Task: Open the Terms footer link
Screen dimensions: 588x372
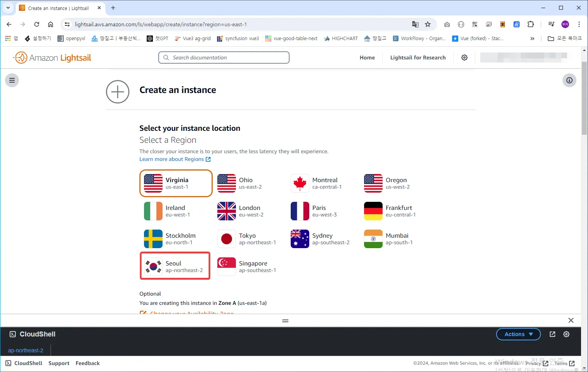Action: (564, 363)
